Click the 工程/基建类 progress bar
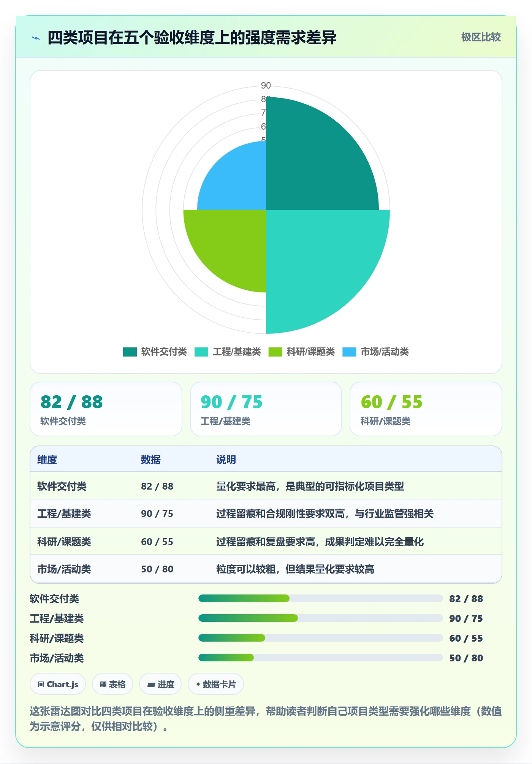532x764 pixels. coord(320,618)
